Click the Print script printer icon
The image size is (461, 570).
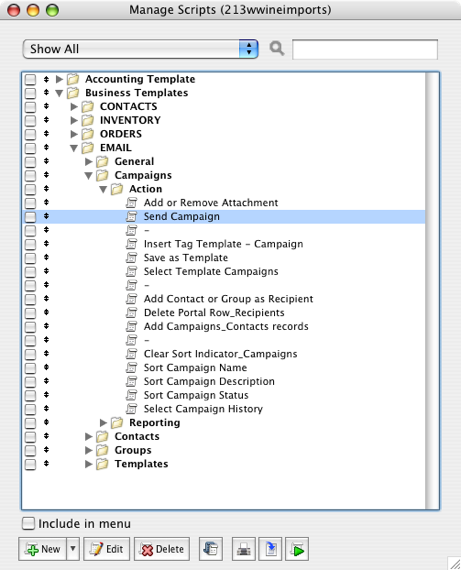point(244,549)
